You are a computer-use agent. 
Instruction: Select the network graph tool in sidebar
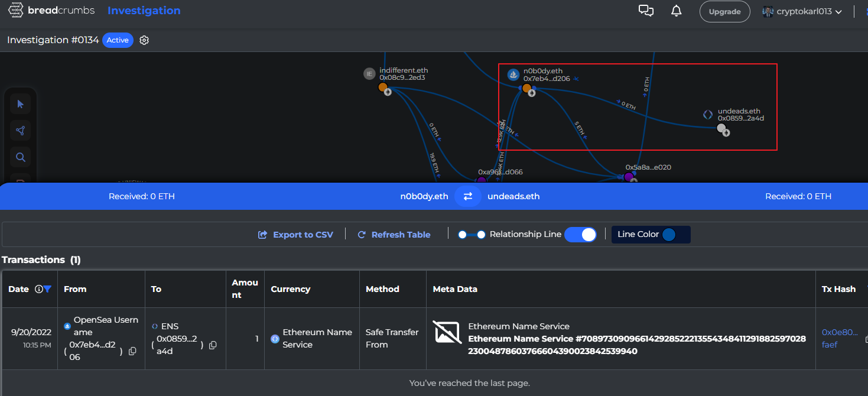coord(20,130)
